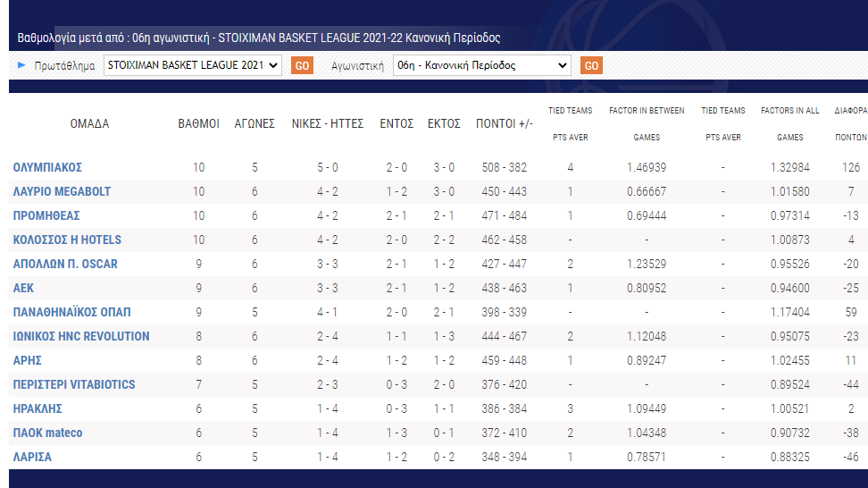Click points value 450 - 443
The height and width of the screenshot is (488, 868).
505,191
